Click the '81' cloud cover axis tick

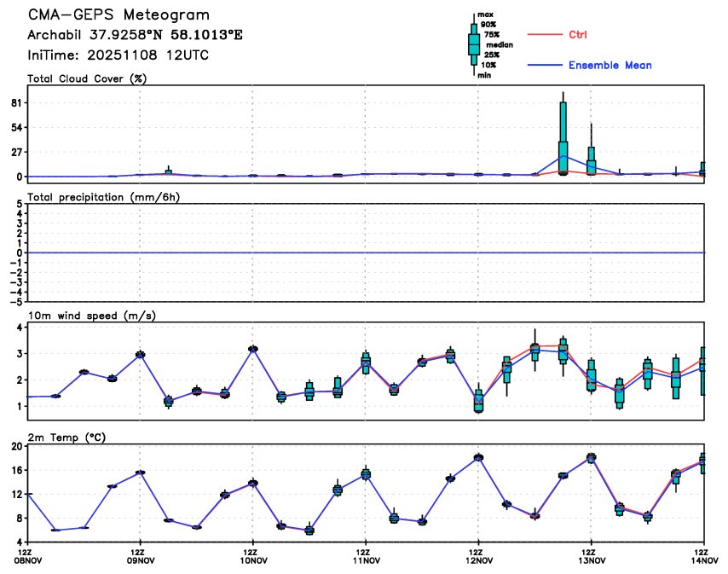coord(17,103)
